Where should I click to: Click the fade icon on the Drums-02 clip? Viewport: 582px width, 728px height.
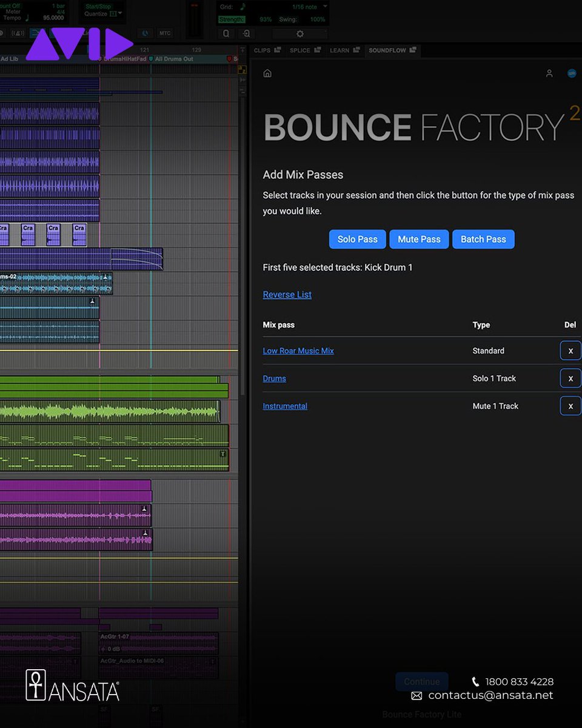point(105,277)
